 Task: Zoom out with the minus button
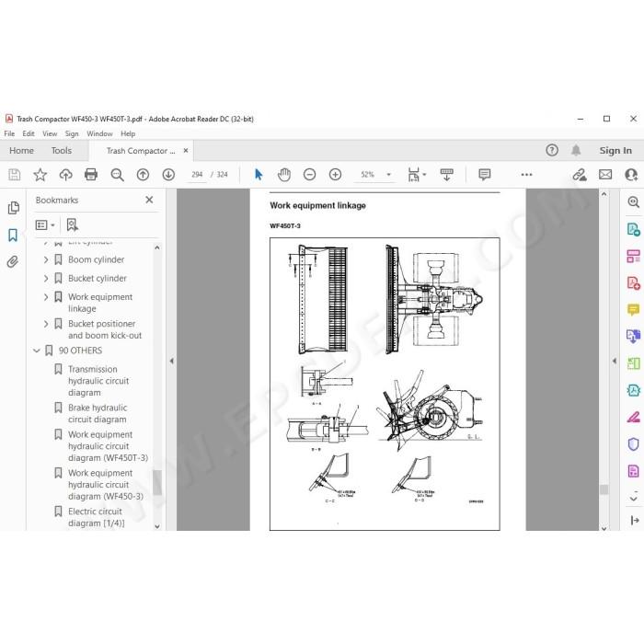309,175
